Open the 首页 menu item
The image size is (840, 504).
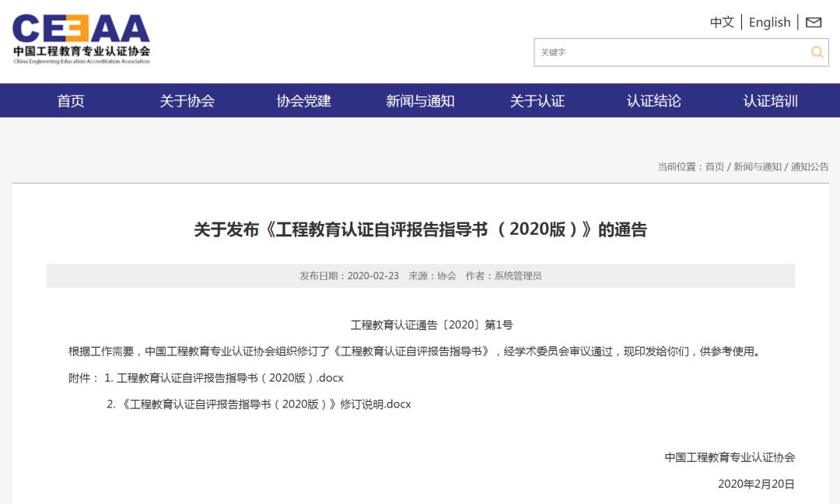pyautogui.click(x=71, y=100)
